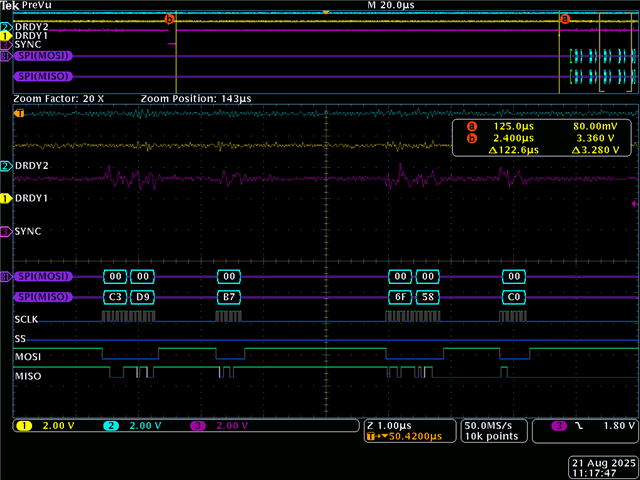The image size is (640, 480).
Task: Click the yellow channel 1 badge in bottom readout
Action: pos(24,426)
